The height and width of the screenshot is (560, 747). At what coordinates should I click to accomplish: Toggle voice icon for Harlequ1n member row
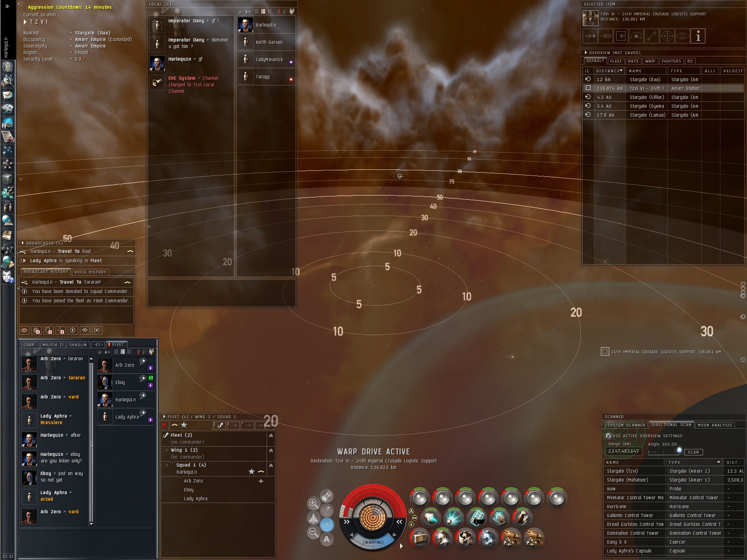coord(143,396)
